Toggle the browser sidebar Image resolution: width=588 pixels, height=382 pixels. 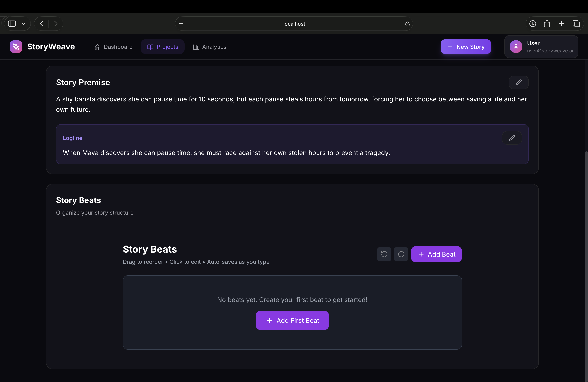[12, 24]
